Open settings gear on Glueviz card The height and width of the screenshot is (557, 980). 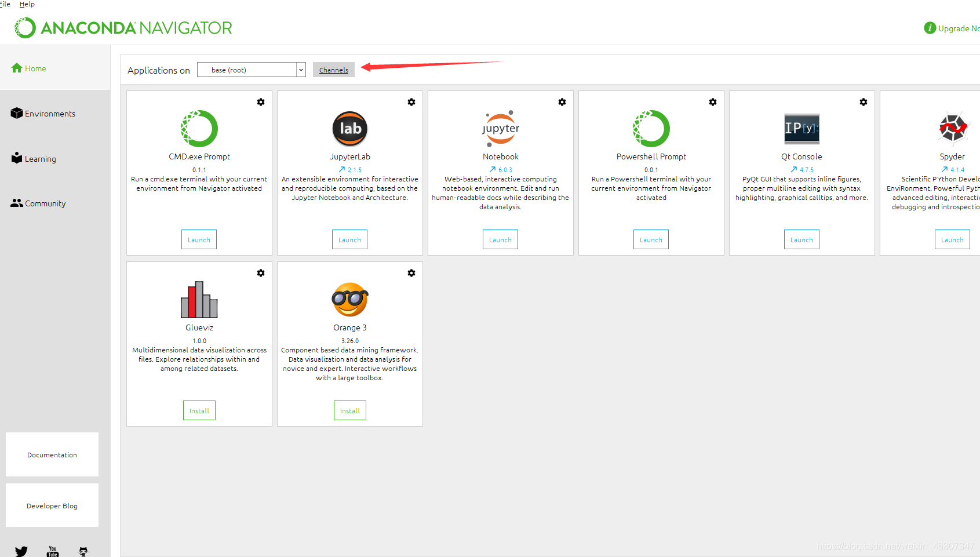pyautogui.click(x=261, y=273)
